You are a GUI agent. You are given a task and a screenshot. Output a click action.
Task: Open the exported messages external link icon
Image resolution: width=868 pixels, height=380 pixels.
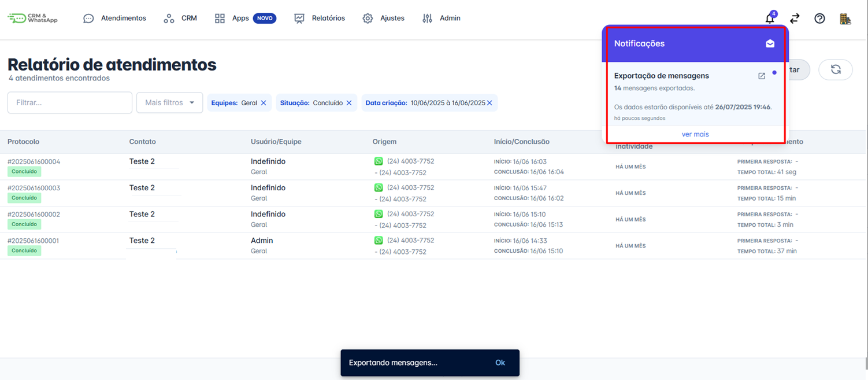click(762, 76)
